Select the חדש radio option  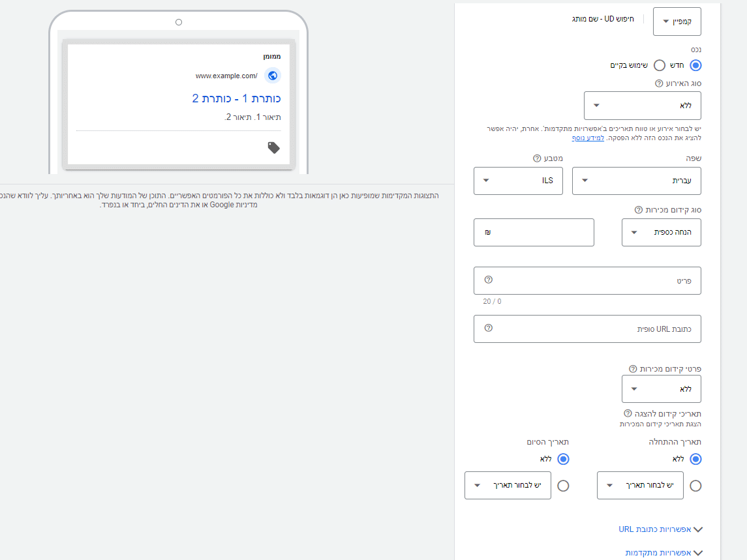point(695,65)
